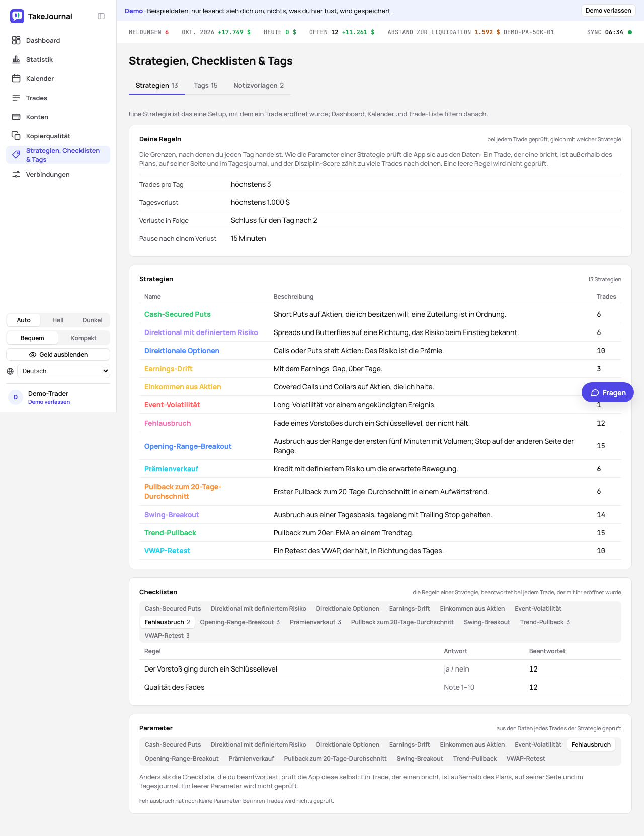Select Earnings-Drift in Parameter tabs

410,745
